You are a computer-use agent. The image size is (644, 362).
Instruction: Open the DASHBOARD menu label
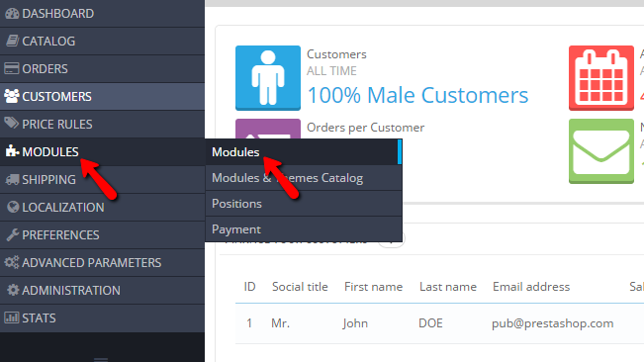(58, 14)
